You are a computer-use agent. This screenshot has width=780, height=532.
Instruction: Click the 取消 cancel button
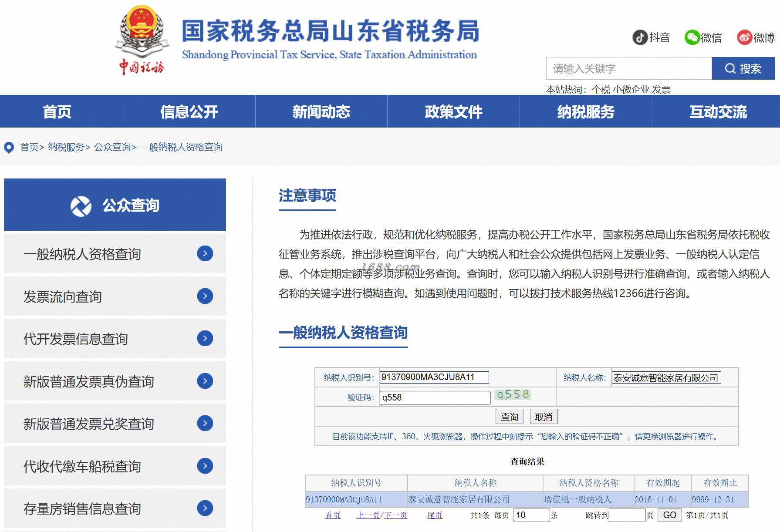(x=544, y=417)
